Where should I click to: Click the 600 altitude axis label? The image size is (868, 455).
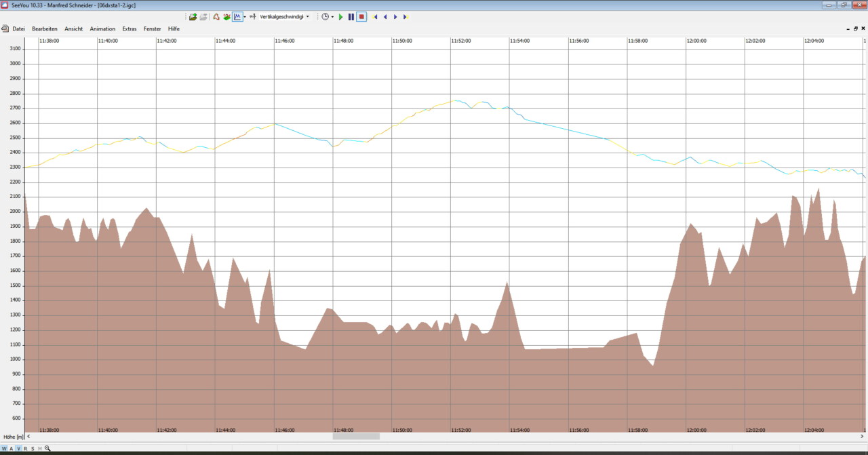[x=16, y=419]
